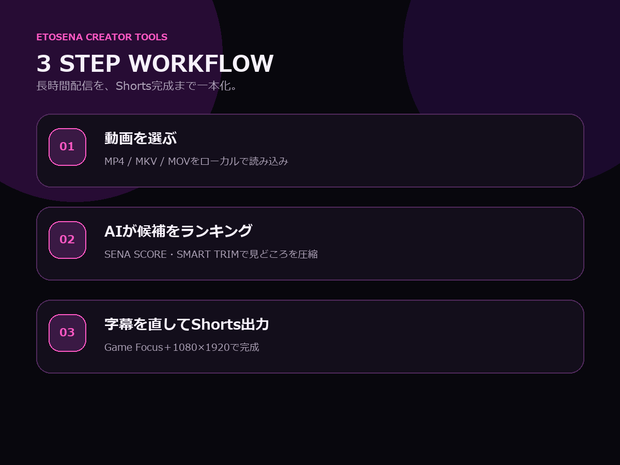Image resolution: width=620 pixels, height=465 pixels.
Task: Click the SENA SCORE text in step 02
Action: click(x=135, y=254)
